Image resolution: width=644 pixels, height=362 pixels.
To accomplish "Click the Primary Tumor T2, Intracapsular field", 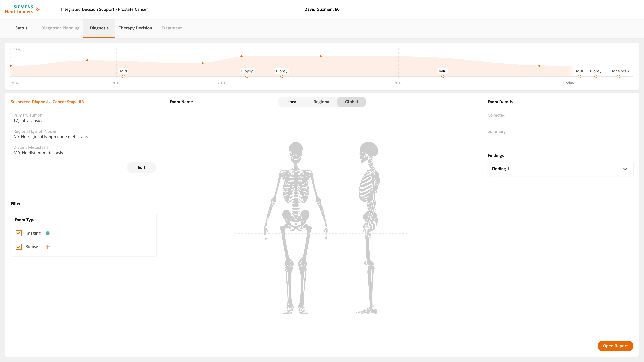I will click(84, 118).
